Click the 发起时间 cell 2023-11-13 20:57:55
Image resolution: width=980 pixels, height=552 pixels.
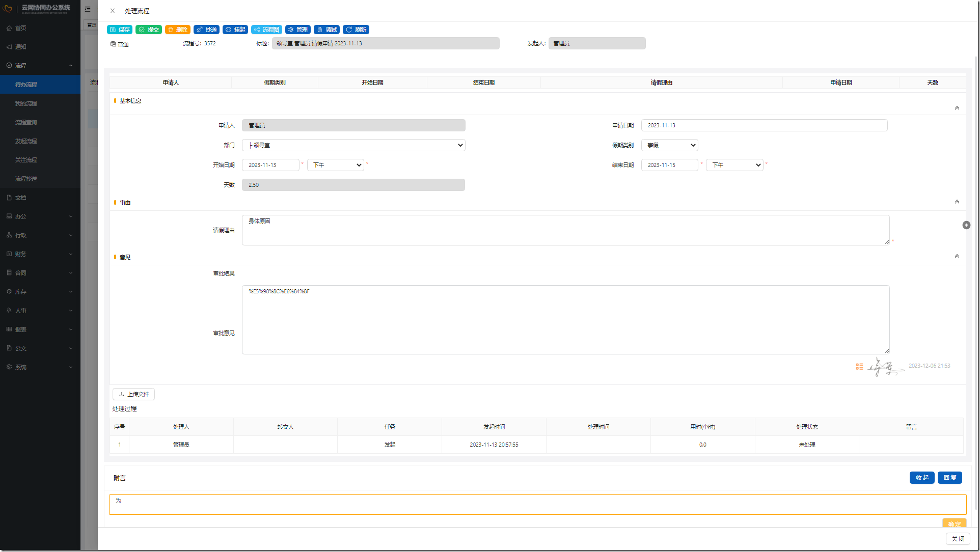click(x=494, y=445)
